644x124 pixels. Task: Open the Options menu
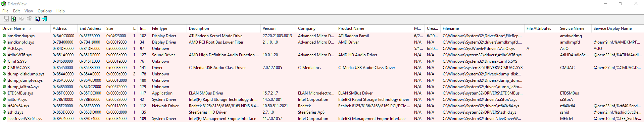[45, 11]
